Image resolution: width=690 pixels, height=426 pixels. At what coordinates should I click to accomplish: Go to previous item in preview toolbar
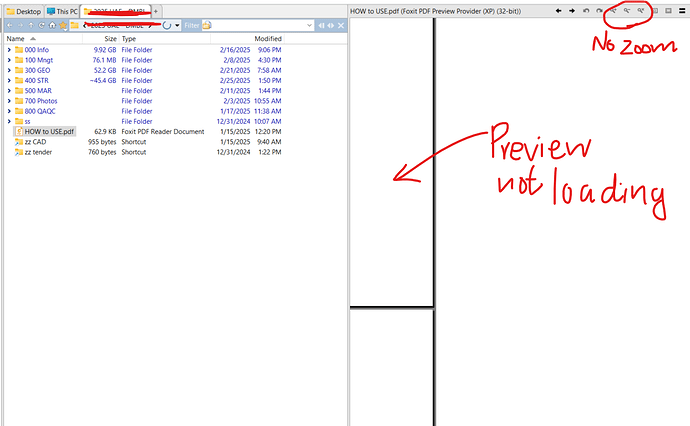tap(558, 11)
